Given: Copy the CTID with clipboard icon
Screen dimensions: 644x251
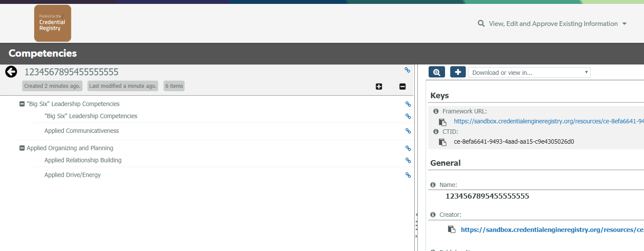Looking at the screenshot, I should pyautogui.click(x=442, y=142).
